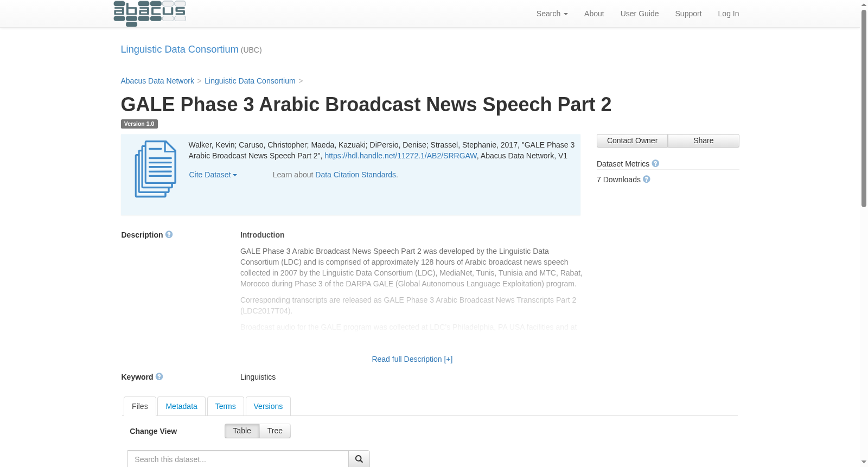Open Abacus Data Network breadcrumb link
Screen dimensions: 868x467
[x=157, y=81]
